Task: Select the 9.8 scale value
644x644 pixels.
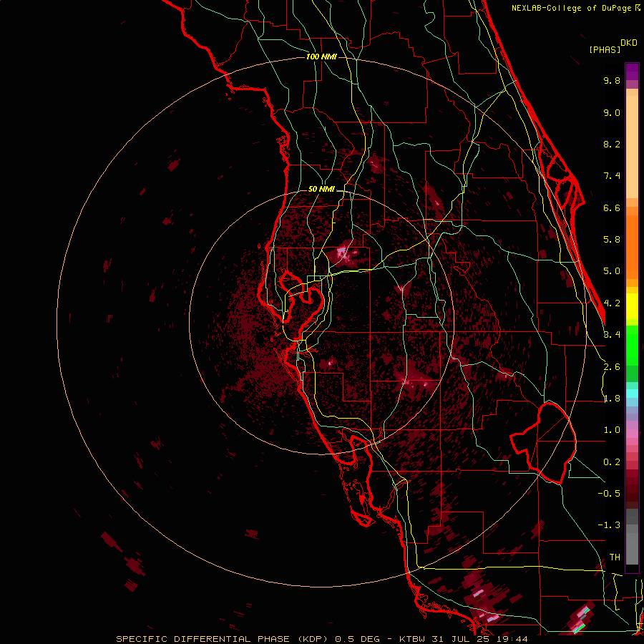Action: tap(612, 80)
